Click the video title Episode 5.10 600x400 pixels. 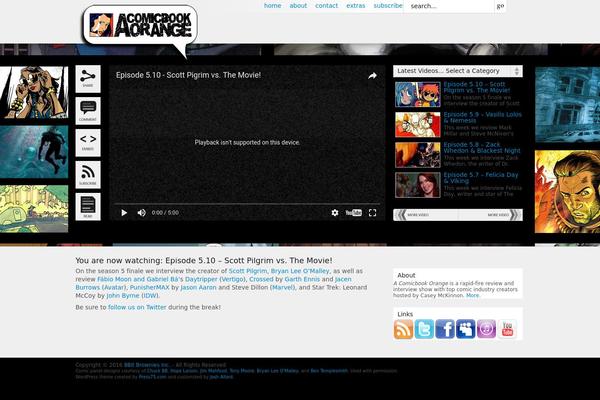click(x=188, y=75)
